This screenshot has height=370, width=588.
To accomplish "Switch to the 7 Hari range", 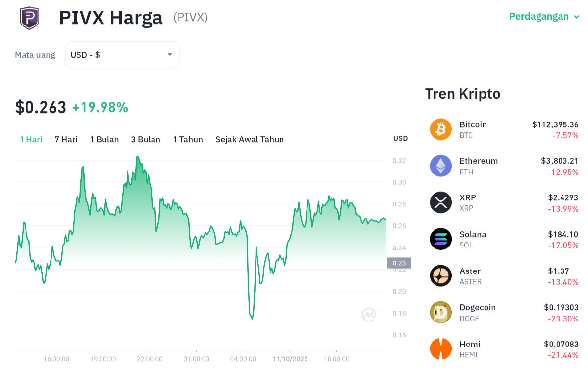I will (66, 139).
